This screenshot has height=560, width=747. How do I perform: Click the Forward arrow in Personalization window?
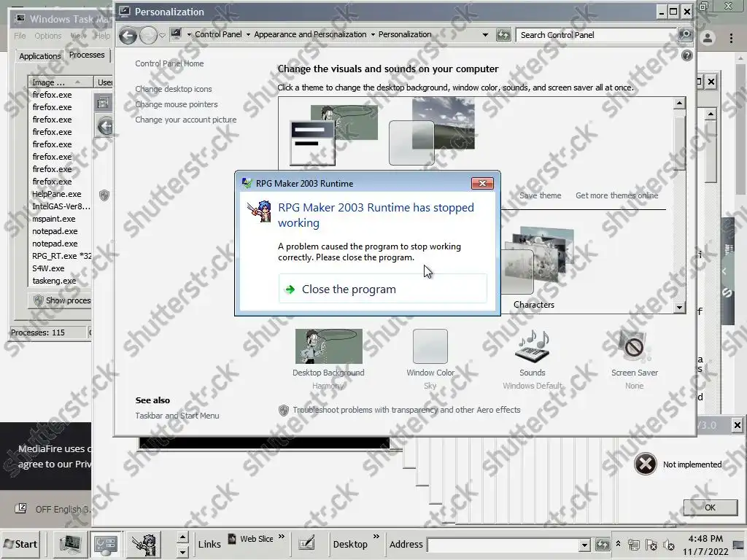(148, 35)
